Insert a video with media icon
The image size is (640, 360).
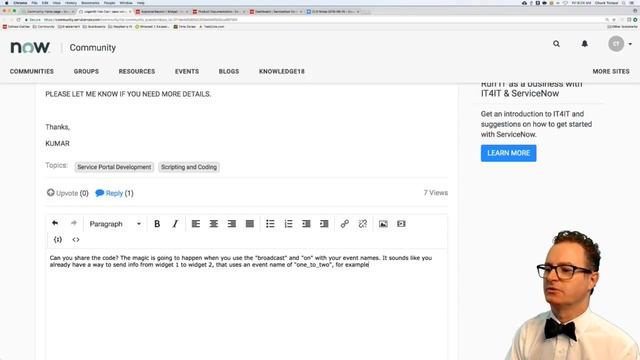[401, 224]
